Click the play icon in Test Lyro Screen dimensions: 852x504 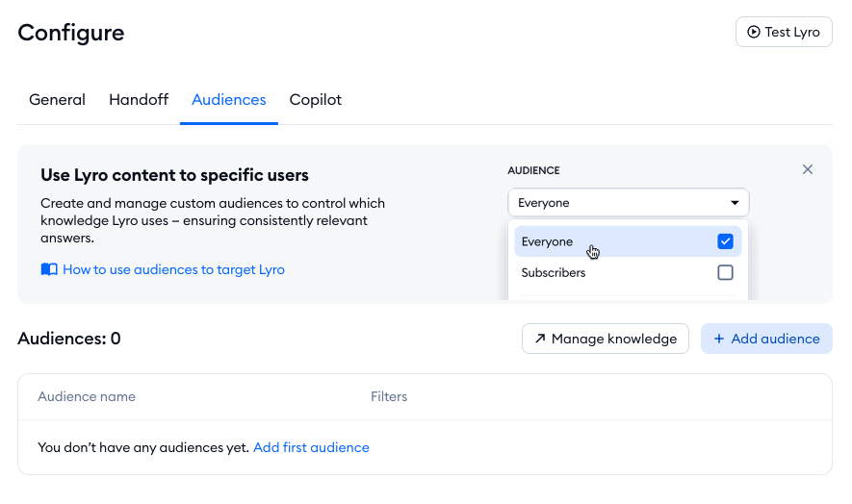coord(753,32)
